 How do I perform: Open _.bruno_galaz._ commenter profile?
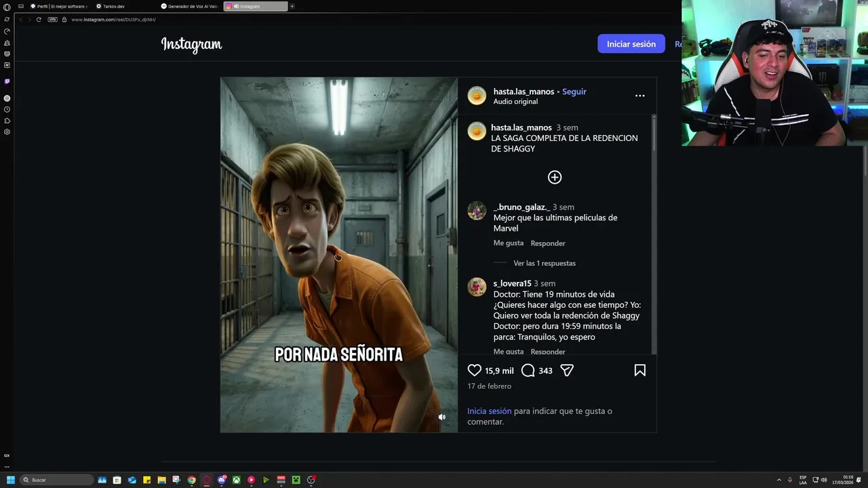click(x=521, y=207)
